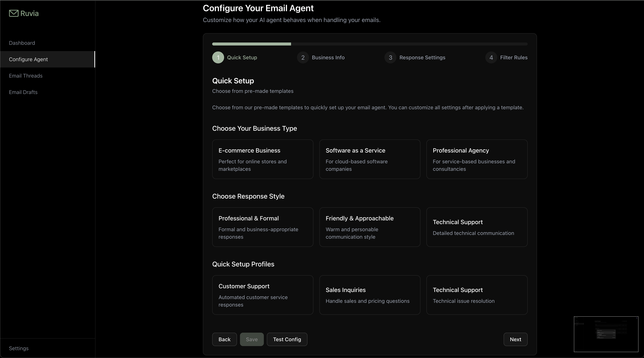644x358 pixels.
Task: Click "Choose Response Style" heading
Action: pos(248,196)
